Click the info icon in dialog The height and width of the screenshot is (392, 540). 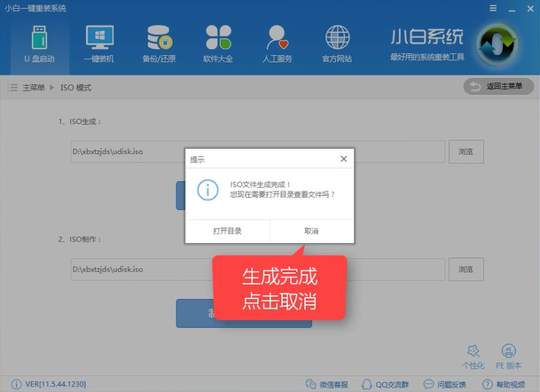click(x=207, y=190)
